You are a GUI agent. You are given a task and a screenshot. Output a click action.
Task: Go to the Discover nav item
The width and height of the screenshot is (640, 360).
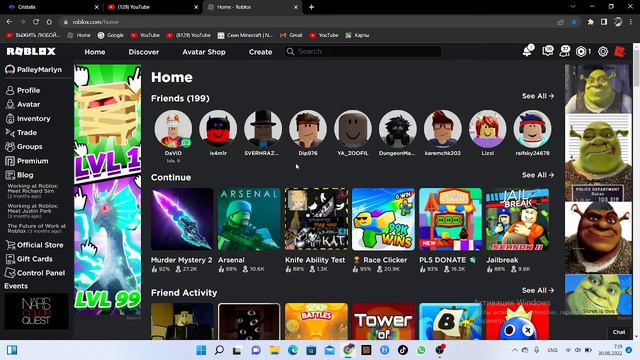pyautogui.click(x=144, y=52)
